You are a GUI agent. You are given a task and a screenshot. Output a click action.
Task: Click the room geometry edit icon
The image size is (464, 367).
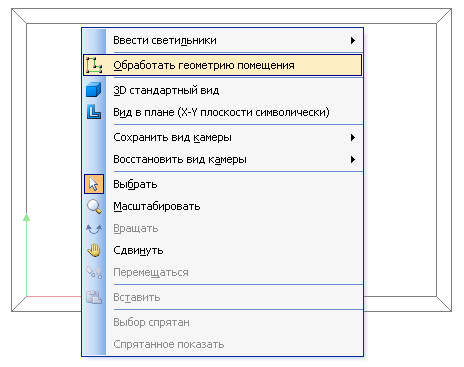(x=94, y=65)
